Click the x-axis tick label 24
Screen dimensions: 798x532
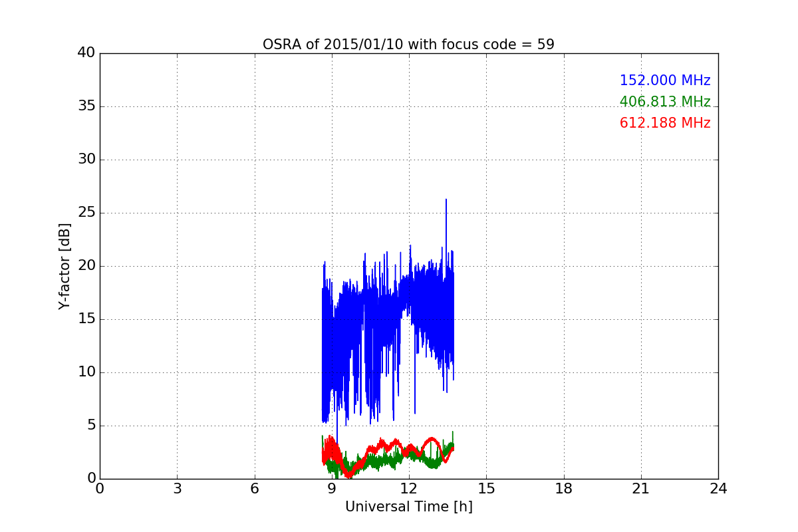718,489
